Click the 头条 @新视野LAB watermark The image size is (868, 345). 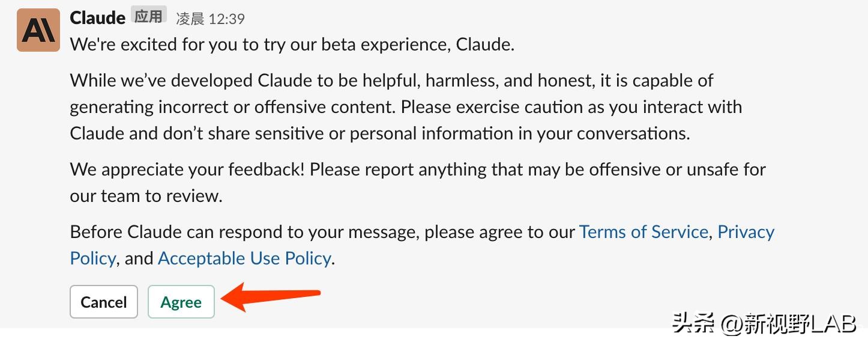pyautogui.click(x=764, y=325)
